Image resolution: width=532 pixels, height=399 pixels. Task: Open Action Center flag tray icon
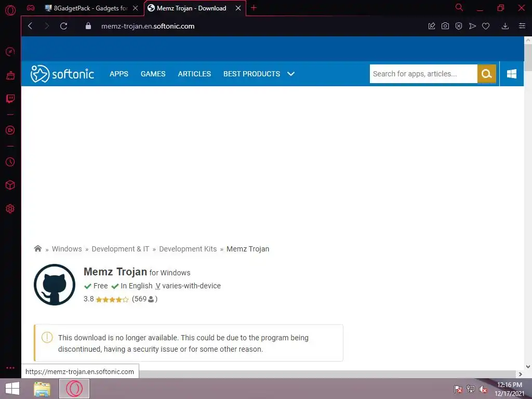(x=458, y=389)
